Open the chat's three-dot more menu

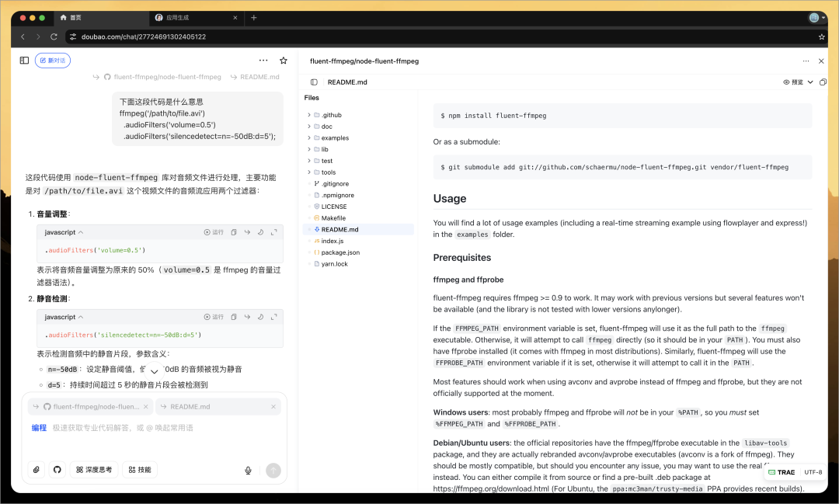coord(263,61)
